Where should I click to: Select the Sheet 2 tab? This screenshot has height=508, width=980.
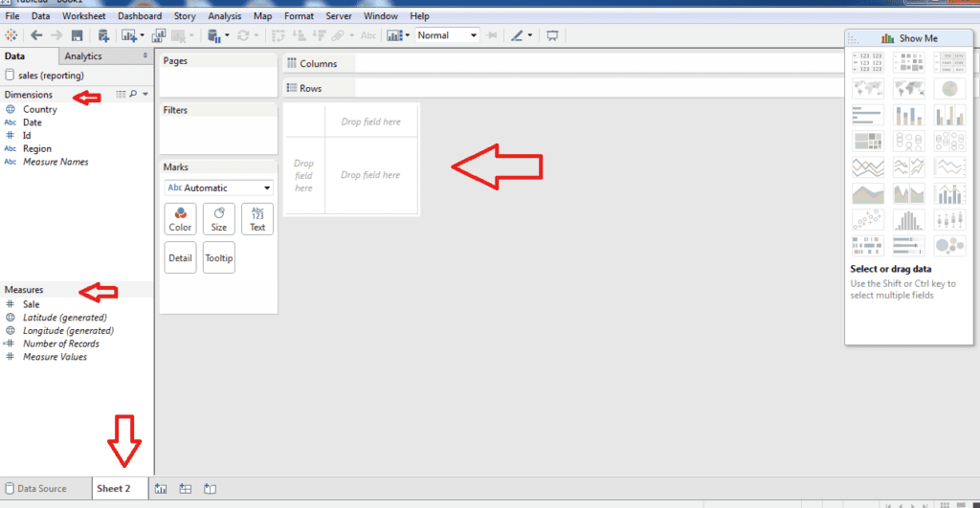pyautogui.click(x=114, y=489)
